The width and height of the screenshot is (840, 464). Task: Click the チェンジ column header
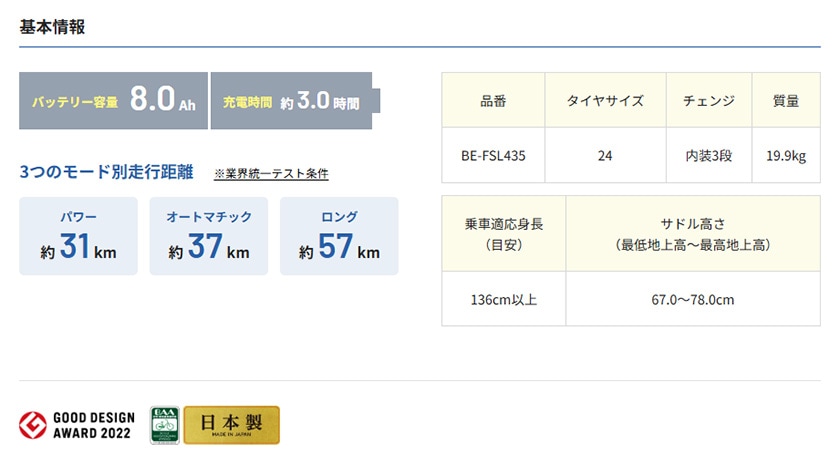coord(709,100)
